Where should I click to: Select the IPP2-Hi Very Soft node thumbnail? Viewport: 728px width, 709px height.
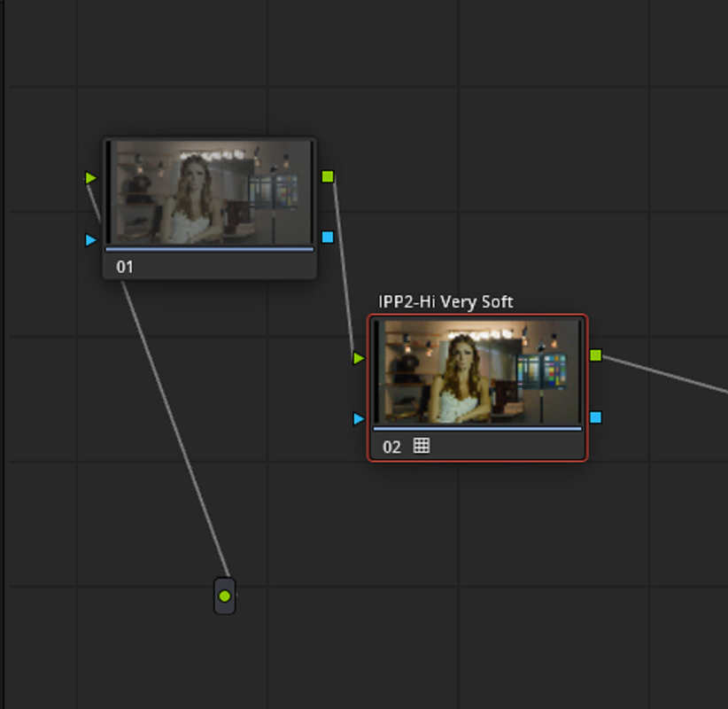coord(477,371)
